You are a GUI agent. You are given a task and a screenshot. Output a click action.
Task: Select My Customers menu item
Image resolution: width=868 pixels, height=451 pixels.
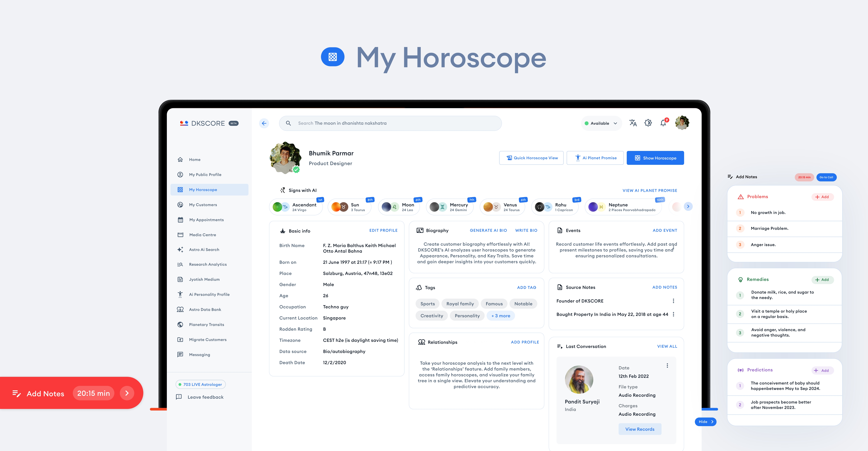pos(203,205)
